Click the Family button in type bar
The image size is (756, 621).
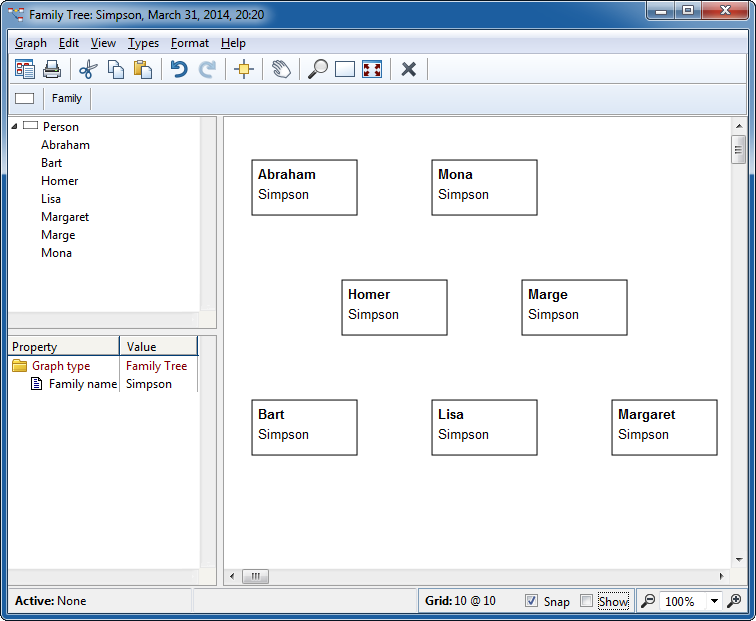pos(67,98)
